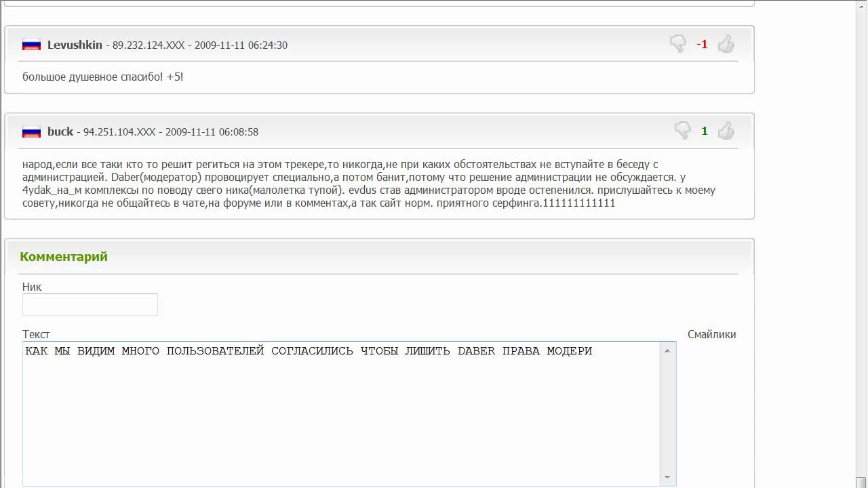Click the textarea scroll down arrow
Image resolution: width=868 pixels, height=488 pixels.
[x=667, y=477]
